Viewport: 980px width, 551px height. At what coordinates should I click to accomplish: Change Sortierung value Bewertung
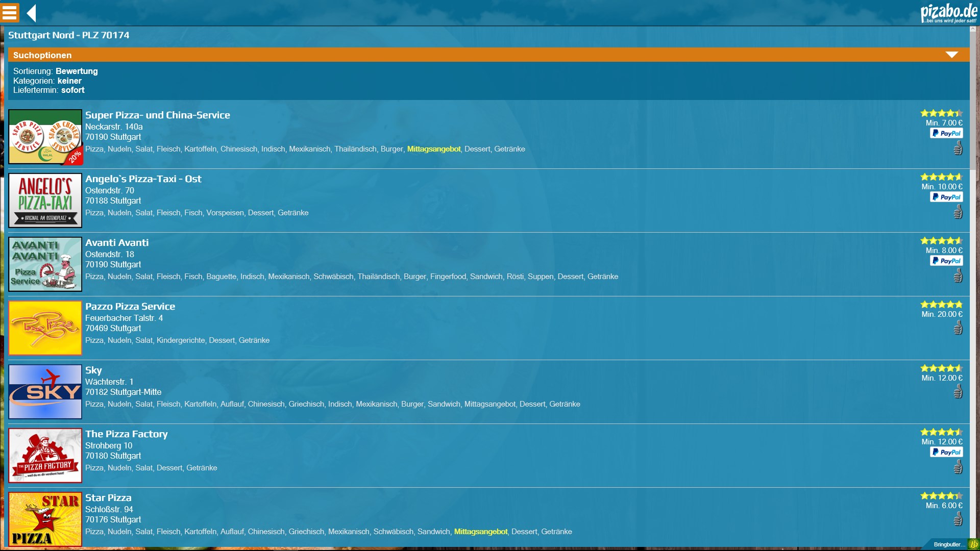[77, 71]
